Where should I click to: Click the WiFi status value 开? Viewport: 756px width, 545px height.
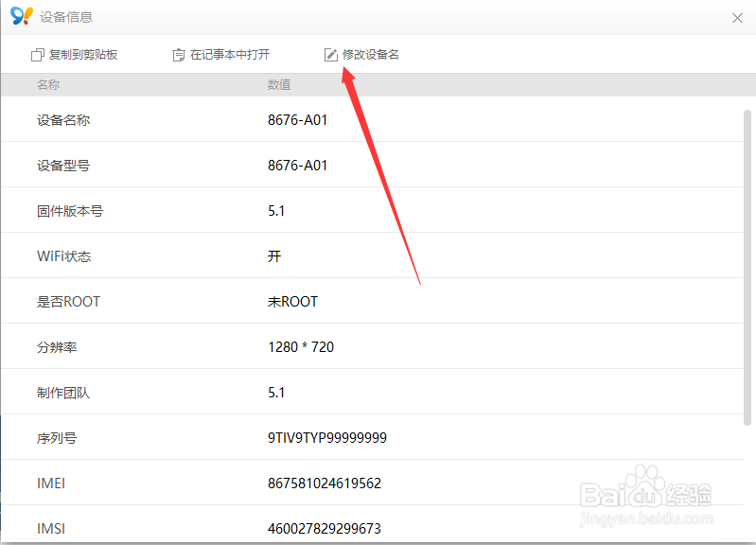click(x=274, y=256)
